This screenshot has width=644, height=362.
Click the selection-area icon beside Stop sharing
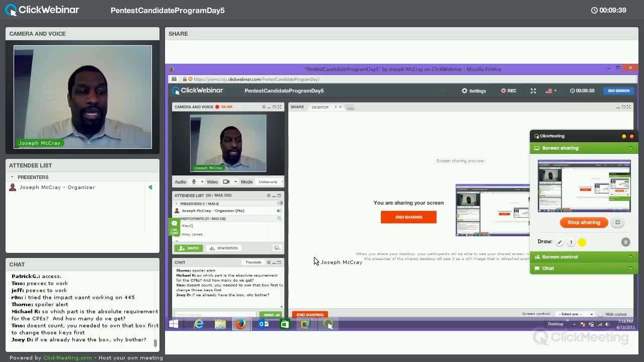(x=617, y=222)
